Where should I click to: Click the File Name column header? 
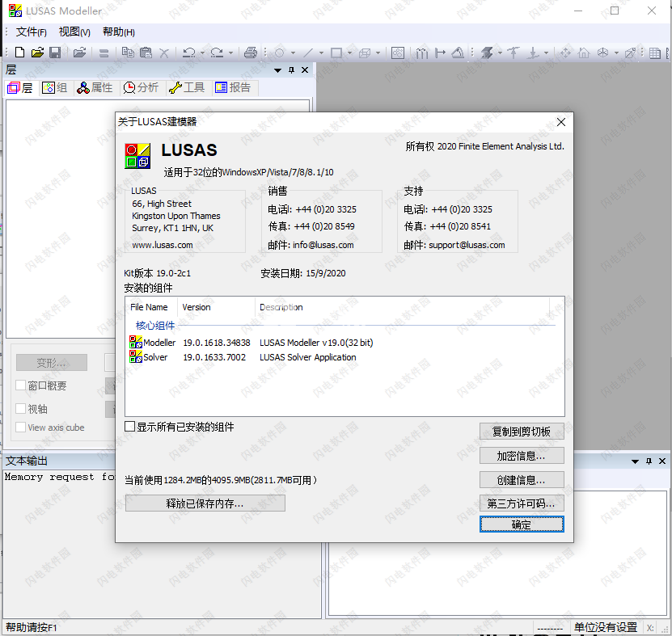point(152,307)
